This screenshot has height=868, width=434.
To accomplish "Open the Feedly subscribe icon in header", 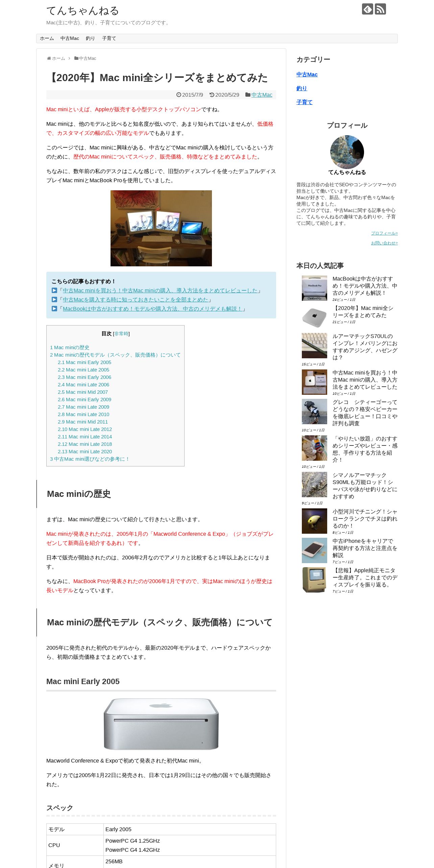I will [x=367, y=9].
